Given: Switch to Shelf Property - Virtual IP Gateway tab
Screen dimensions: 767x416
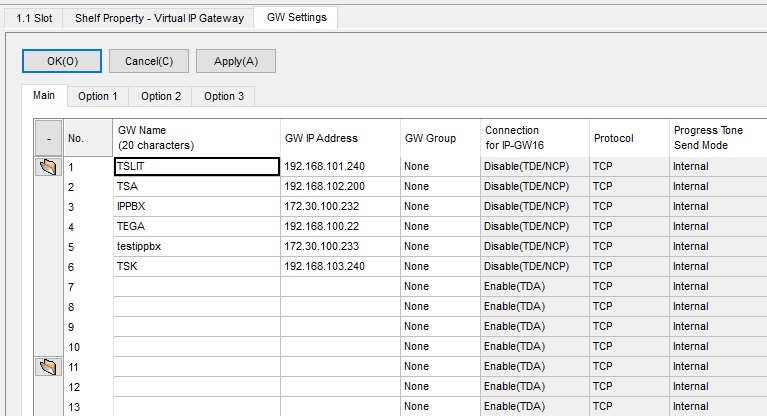Looking at the screenshot, I should [159, 18].
